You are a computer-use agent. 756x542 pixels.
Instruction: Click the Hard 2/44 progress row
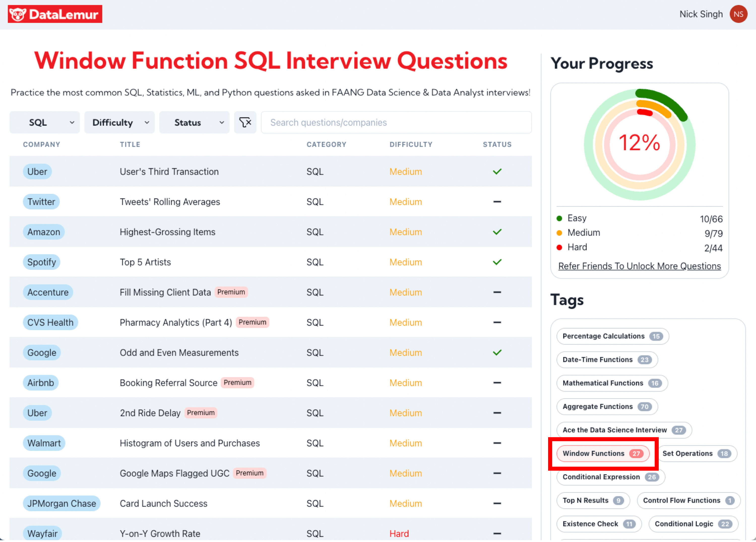(x=639, y=248)
